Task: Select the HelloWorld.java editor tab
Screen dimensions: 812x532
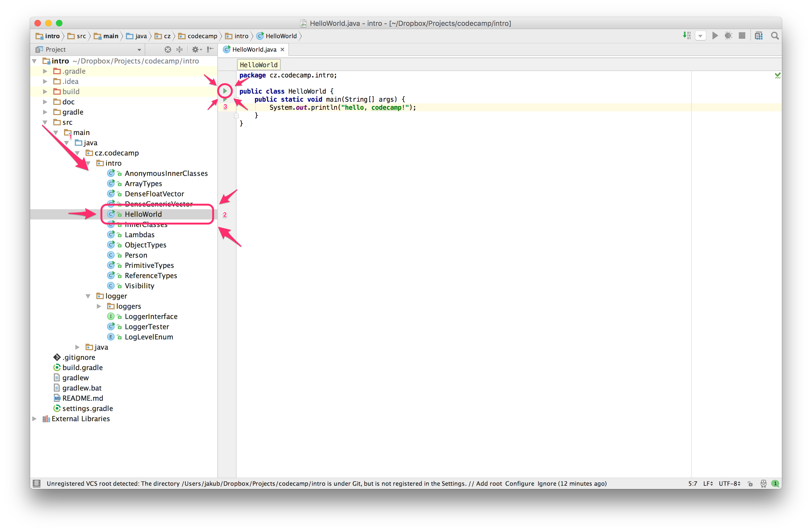Action: pos(254,49)
